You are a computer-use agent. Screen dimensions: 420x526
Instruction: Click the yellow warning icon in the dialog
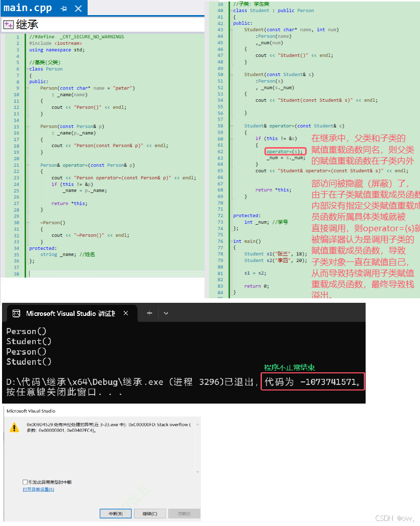click(15, 427)
